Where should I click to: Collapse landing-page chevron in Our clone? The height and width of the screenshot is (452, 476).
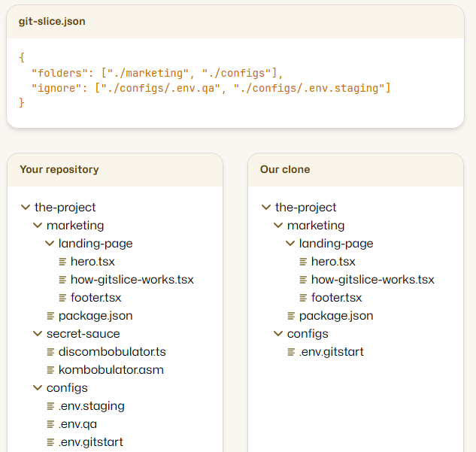[291, 244]
